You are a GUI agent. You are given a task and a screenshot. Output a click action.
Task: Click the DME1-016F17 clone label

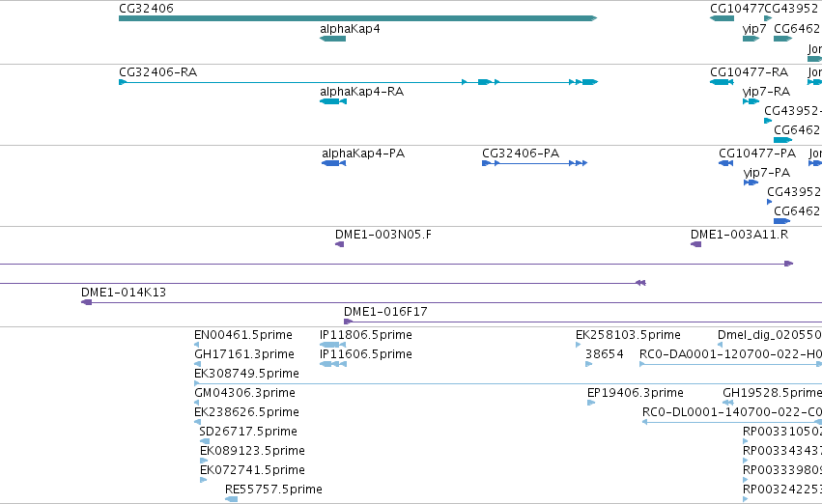coord(385,312)
